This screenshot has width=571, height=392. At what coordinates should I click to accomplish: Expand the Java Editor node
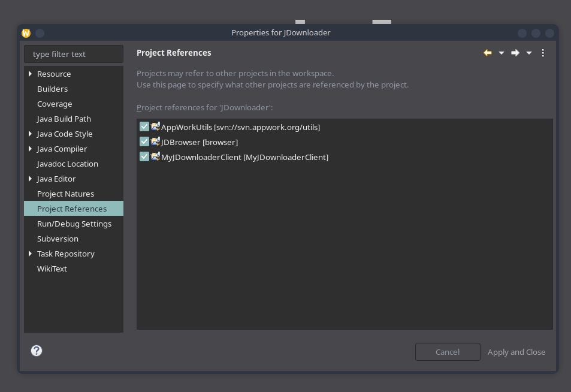[30, 179]
